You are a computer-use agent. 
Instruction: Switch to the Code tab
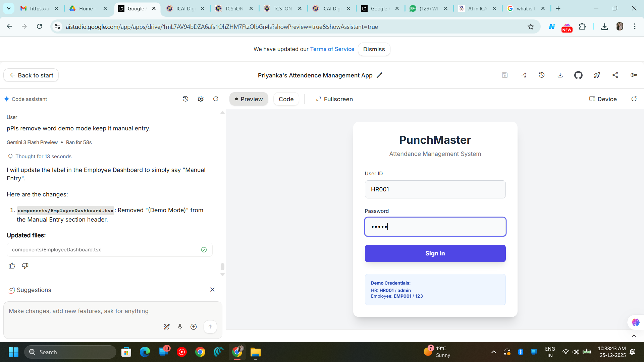tap(286, 99)
